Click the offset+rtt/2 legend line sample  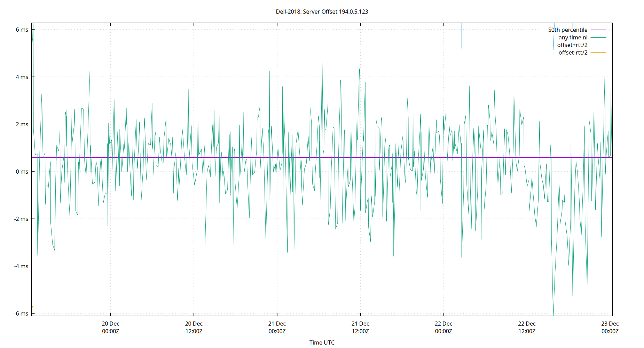[x=598, y=45]
